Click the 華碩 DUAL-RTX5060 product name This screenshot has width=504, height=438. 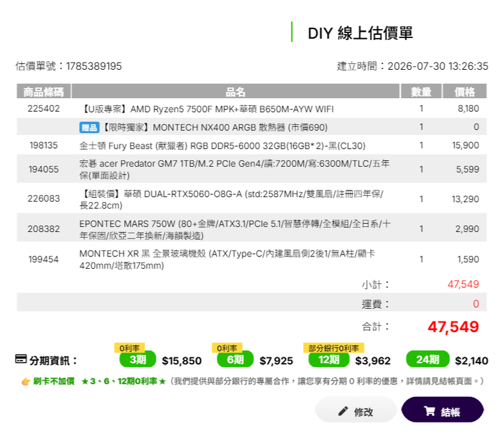pyautogui.click(x=231, y=199)
